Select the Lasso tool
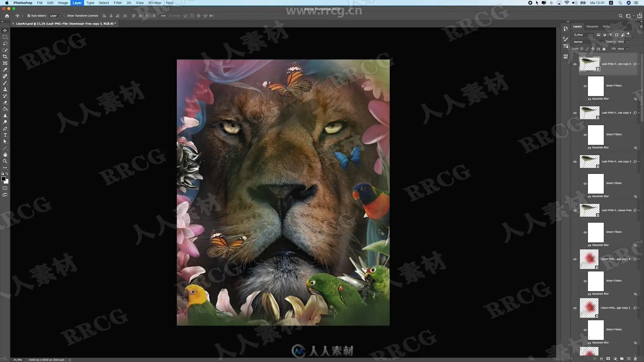The image size is (644, 362). pos(5,44)
